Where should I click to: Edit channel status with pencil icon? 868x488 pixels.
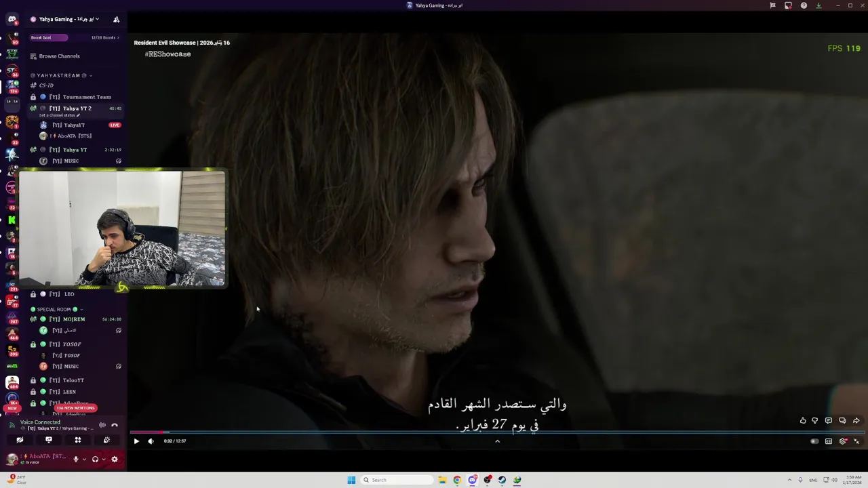pyautogui.click(x=78, y=115)
